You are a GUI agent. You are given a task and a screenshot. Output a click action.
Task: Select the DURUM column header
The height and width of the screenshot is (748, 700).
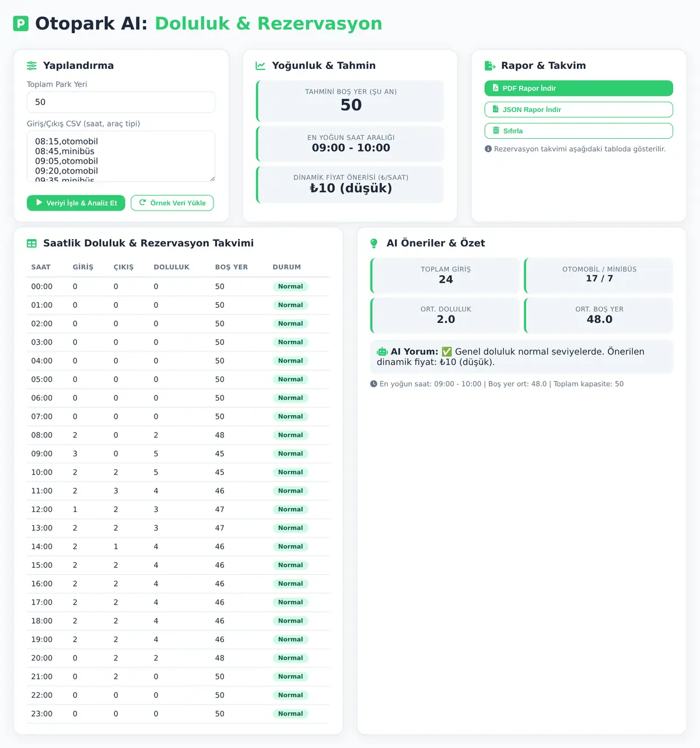pyautogui.click(x=287, y=267)
